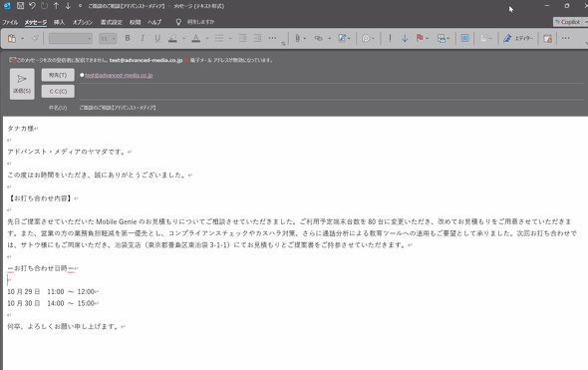Viewport: 588px width, 370px height.
Task: Go to next item with the down arrow
Action: (x=68, y=6)
